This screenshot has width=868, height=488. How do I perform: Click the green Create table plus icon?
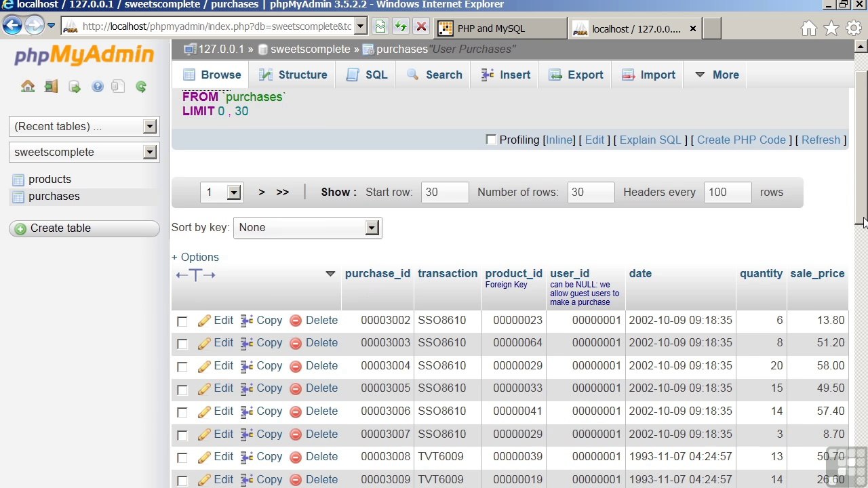coord(20,228)
